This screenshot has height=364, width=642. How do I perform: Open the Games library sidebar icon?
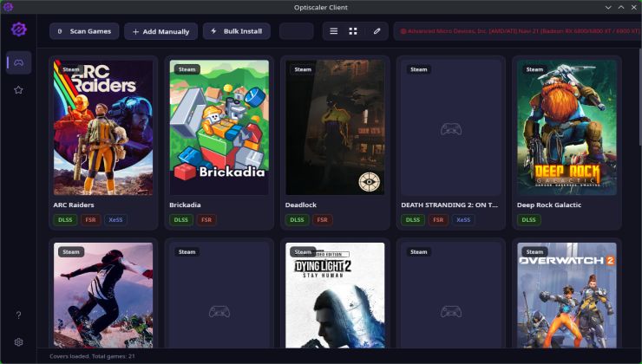pos(19,62)
